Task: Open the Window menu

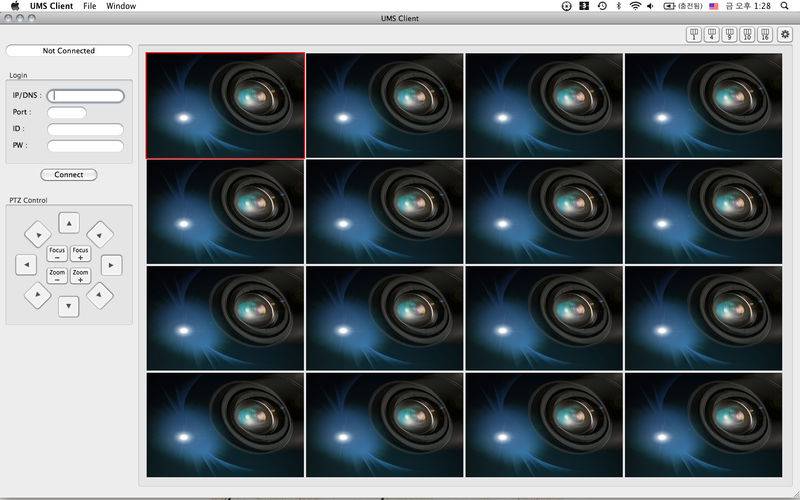Action: coord(121,6)
